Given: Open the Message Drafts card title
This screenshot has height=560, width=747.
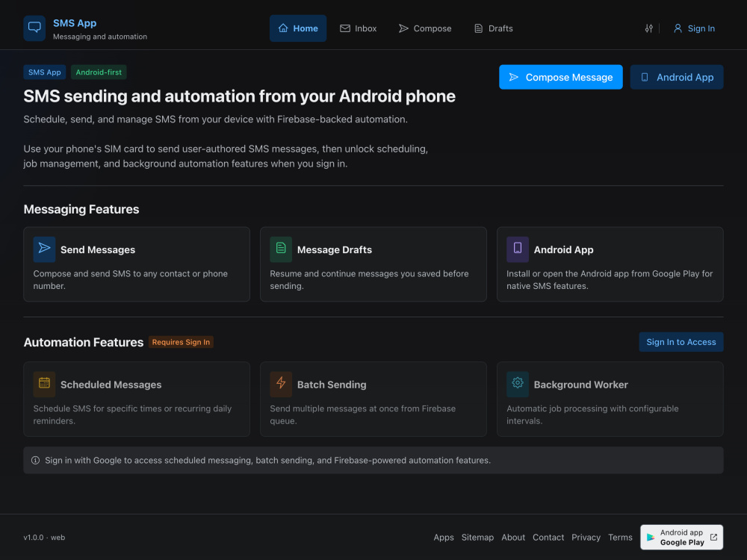Looking at the screenshot, I should [x=335, y=249].
